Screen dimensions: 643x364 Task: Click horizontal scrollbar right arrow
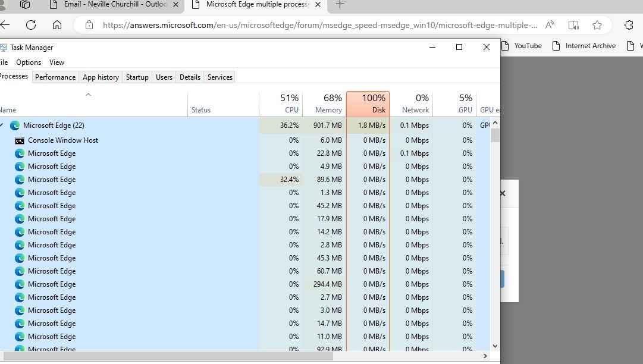click(x=485, y=356)
